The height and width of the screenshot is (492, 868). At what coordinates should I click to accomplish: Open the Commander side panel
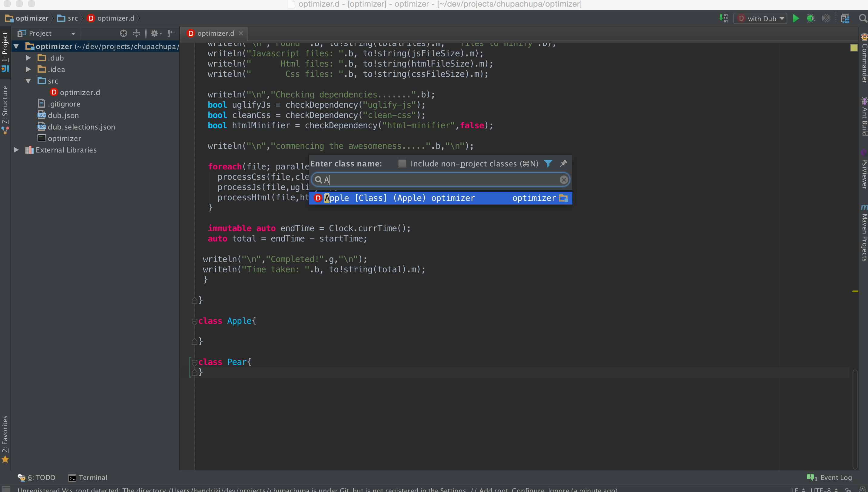pos(864,59)
